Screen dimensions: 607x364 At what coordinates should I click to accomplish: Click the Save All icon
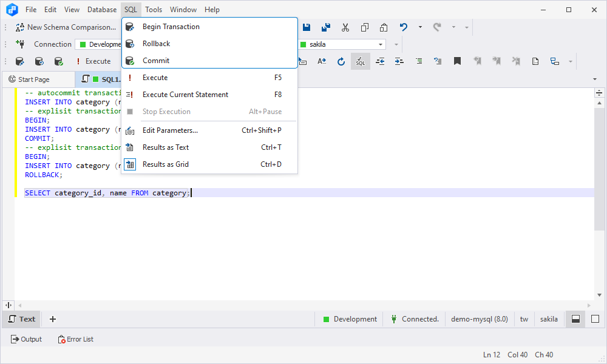pyautogui.click(x=325, y=27)
